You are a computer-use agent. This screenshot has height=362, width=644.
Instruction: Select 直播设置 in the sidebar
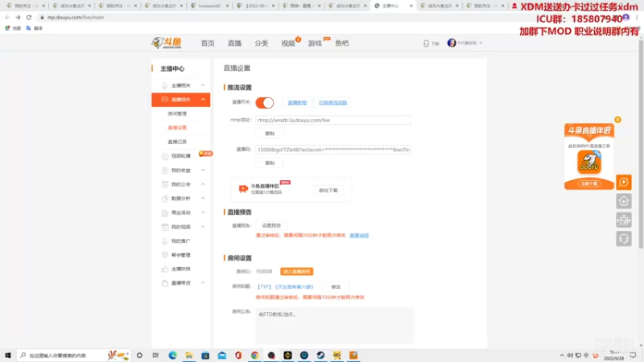[177, 128]
